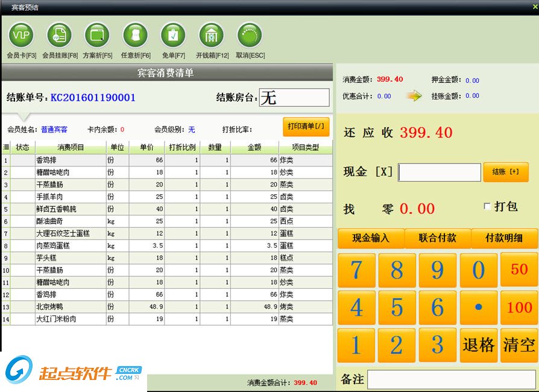Image resolution: width=539 pixels, height=392 pixels.
Task: Click the 免单[F7] icon
Action: (x=173, y=35)
